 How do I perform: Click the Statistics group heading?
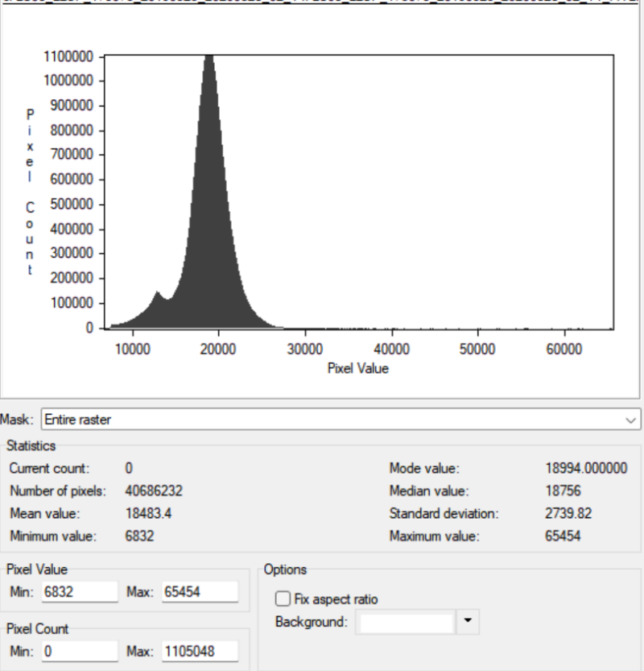(x=31, y=446)
